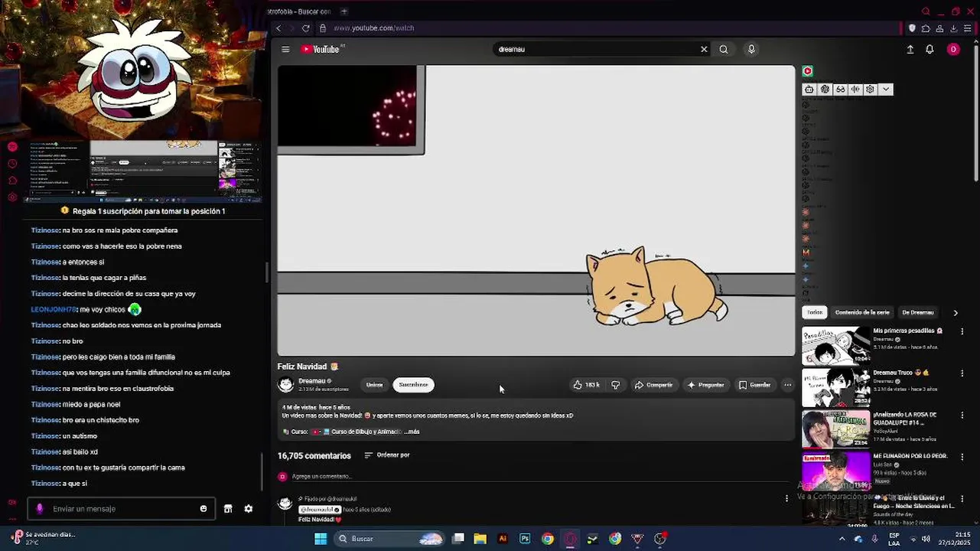Click the 'Suscribirse' button
980x551 pixels.
coord(413,385)
